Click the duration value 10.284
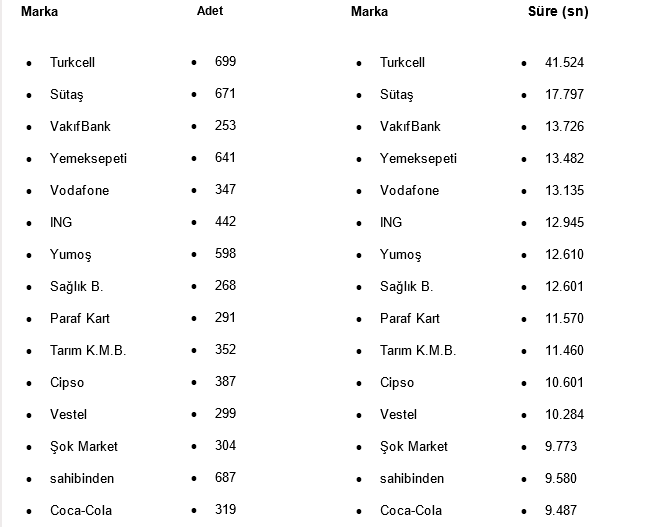This screenshot has width=662, height=527. (x=564, y=415)
